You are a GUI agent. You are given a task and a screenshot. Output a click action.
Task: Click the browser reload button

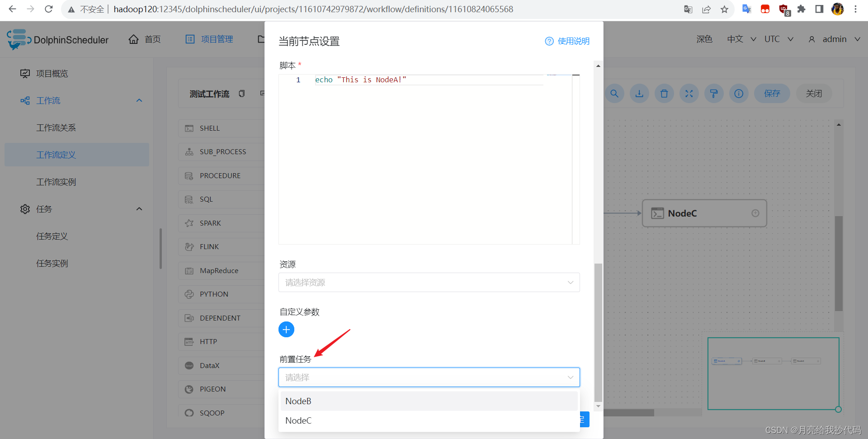click(49, 9)
